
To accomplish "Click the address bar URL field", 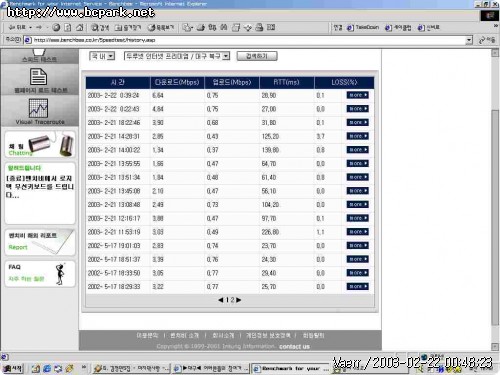I will 248,40.
